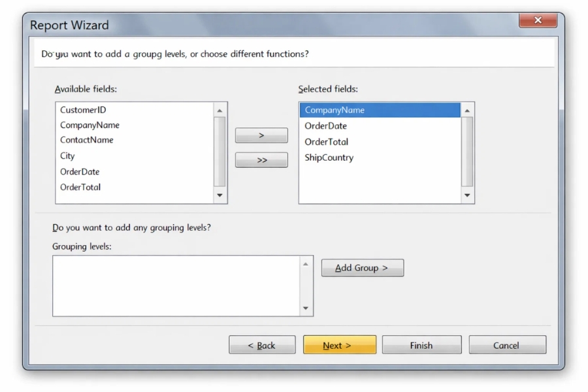Cancel the Report Wizard
The height and width of the screenshot is (392, 588).
507,345
